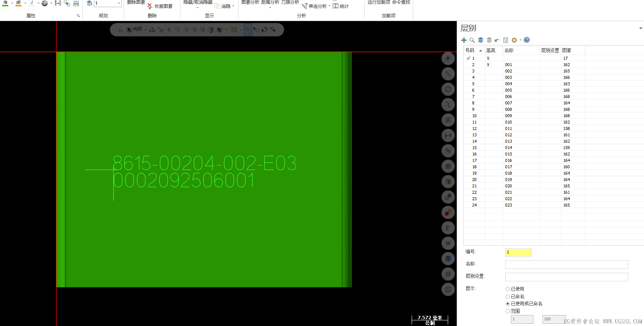Click the circle creation quick button
644x326 pixels.
coord(448,89)
